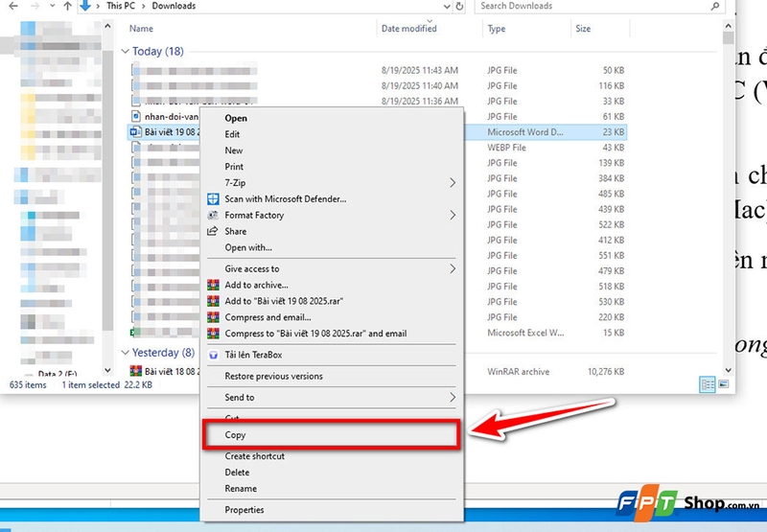Switch to Large icons view icon
This screenshot has width=767, height=532.
[x=724, y=384]
